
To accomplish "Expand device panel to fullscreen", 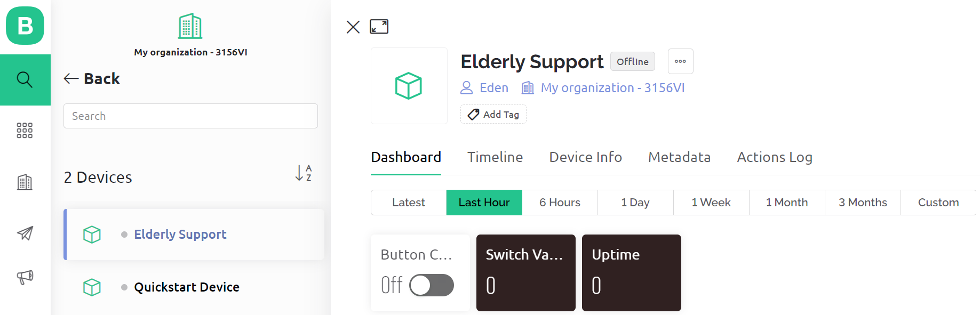I will coord(379,27).
